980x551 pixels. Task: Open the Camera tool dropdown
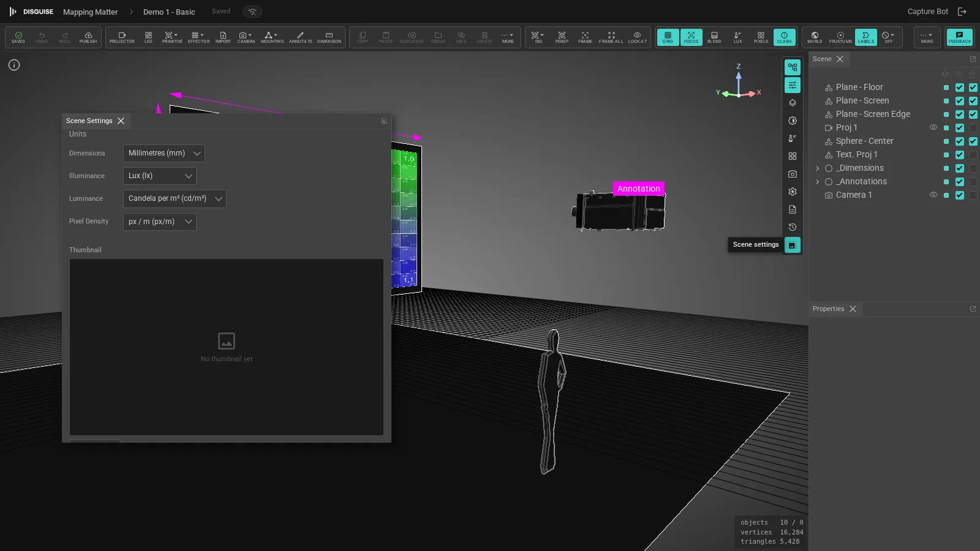[x=246, y=37]
